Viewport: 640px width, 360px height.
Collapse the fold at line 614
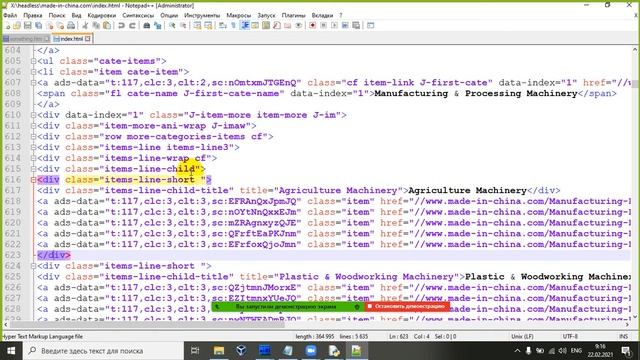33,158
